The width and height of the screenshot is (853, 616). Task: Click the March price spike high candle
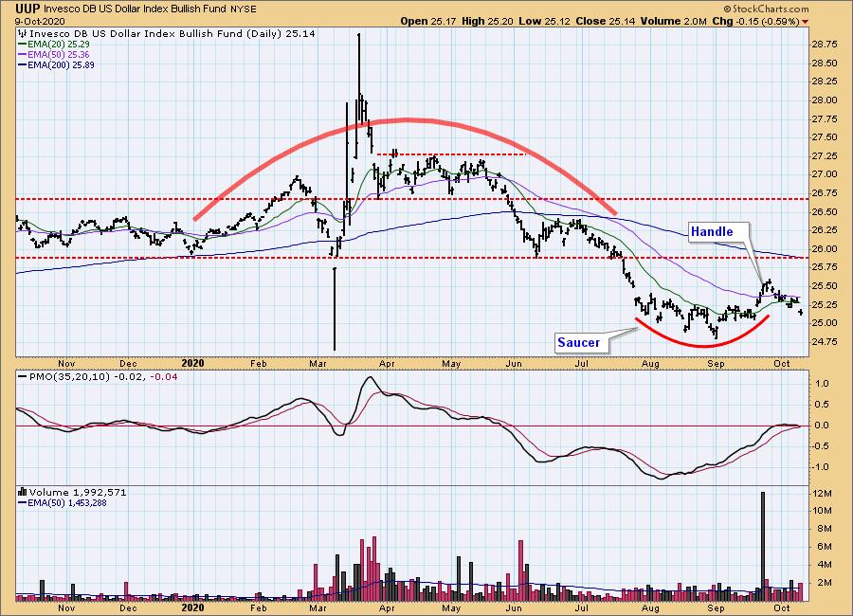tap(358, 76)
